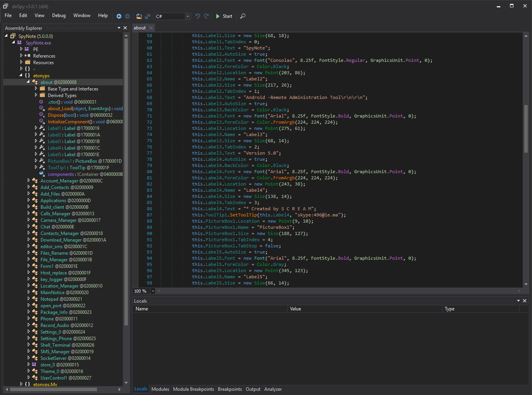
Task: Click the code editor vertical scrollbar thumb
Action: [x=526, y=129]
